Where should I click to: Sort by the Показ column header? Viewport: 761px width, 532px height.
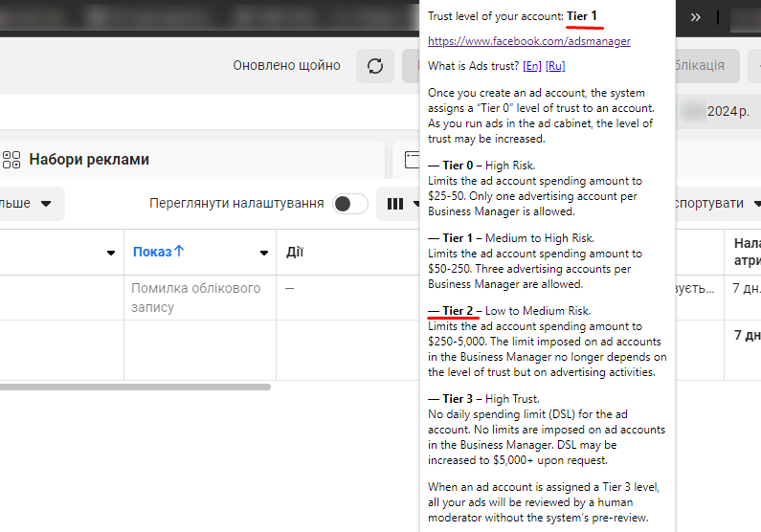[158, 252]
